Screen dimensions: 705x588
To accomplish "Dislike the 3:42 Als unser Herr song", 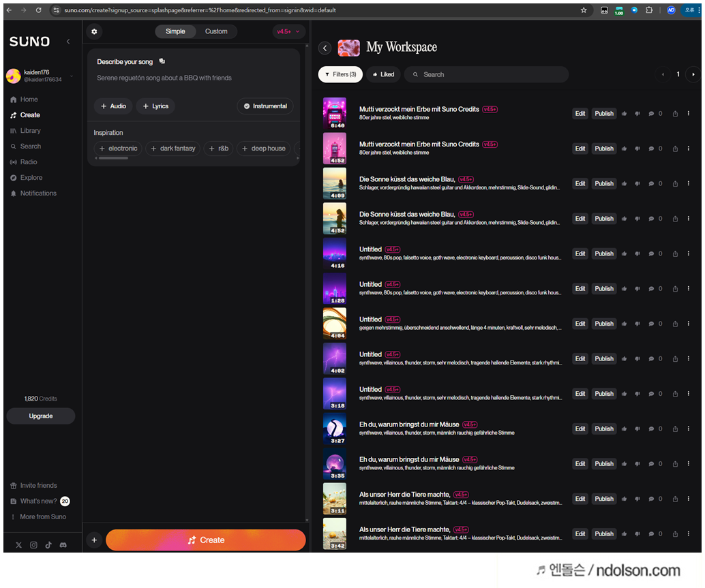I will [x=637, y=534].
